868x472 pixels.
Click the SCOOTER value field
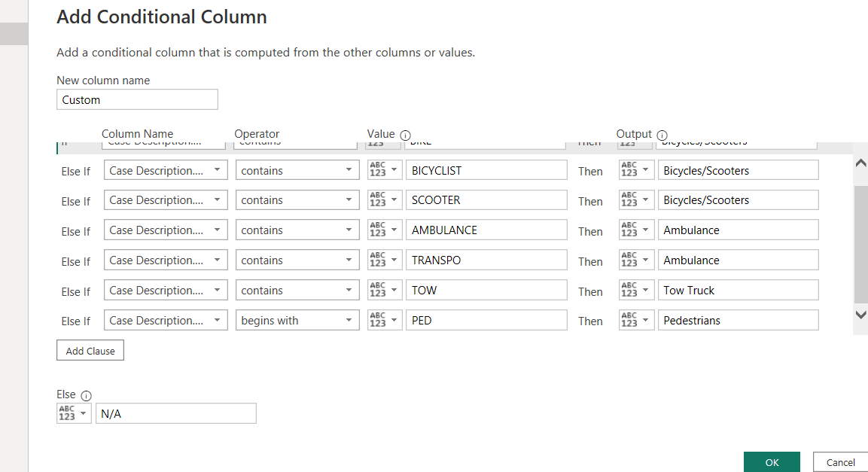pyautogui.click(x=486, y=199)
